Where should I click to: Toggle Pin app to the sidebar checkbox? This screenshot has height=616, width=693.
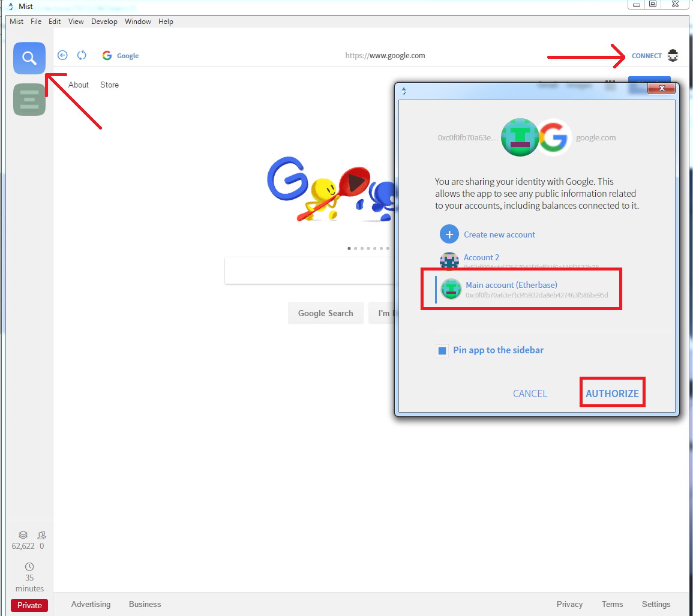coord(442,351)
